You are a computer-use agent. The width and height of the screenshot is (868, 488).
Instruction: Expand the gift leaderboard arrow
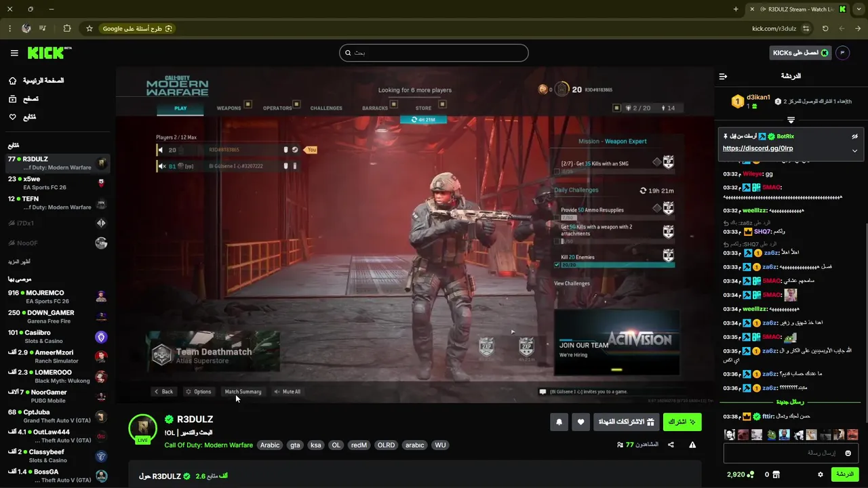pos(791,120)
